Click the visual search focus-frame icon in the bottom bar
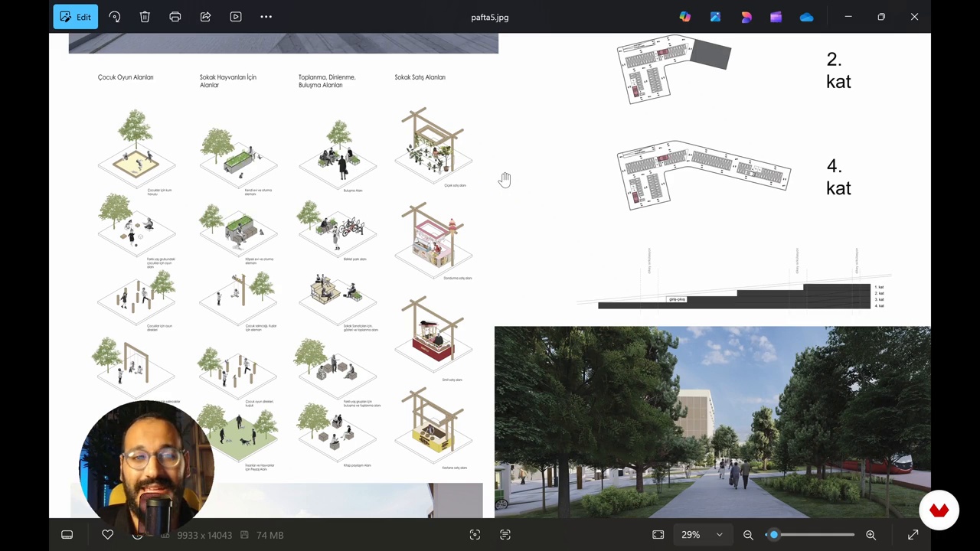Image resolution: width=980 pixels, height=551 pixels. (475, 535)
